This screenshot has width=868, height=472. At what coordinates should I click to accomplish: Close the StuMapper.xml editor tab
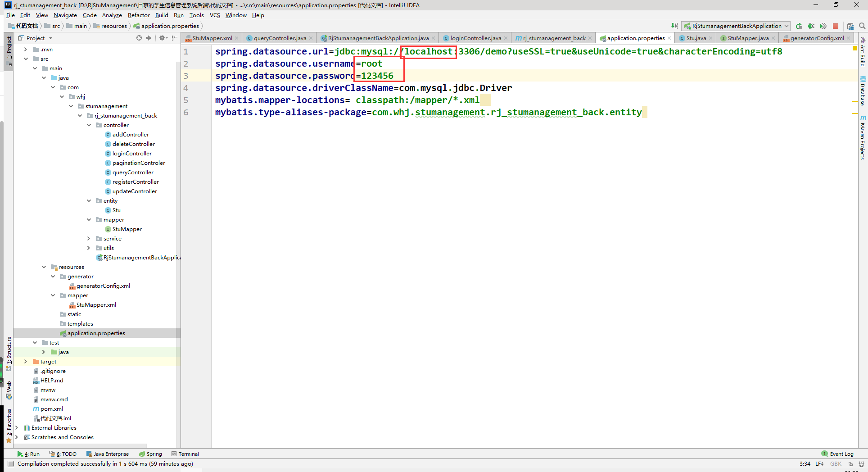237,38
